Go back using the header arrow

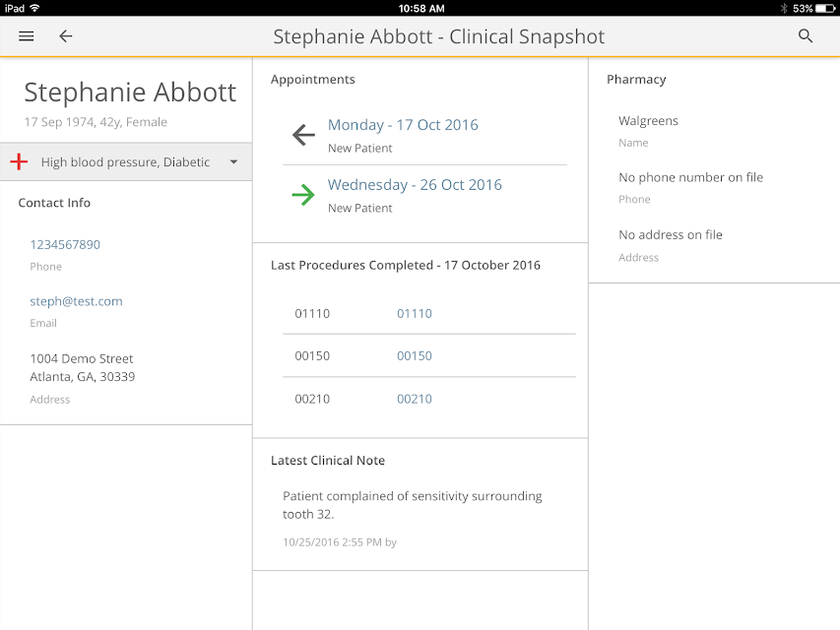[x=65, y=35]
